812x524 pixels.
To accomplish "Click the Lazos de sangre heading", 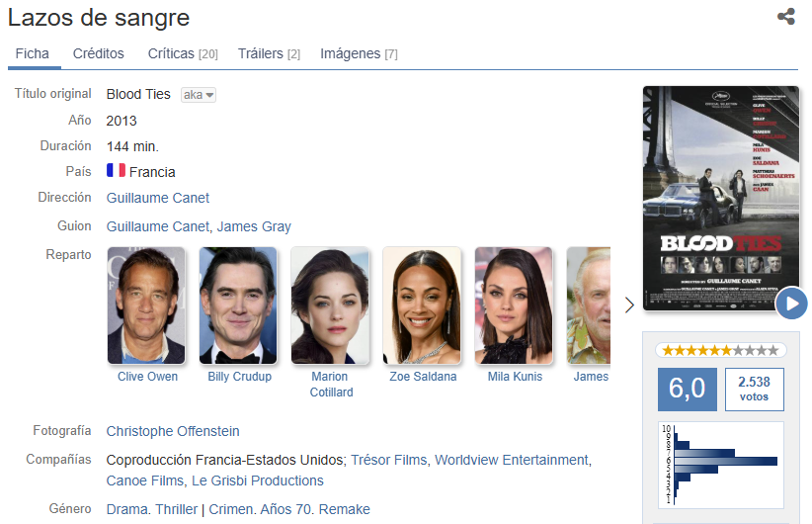I will click(x=99, y=18).
